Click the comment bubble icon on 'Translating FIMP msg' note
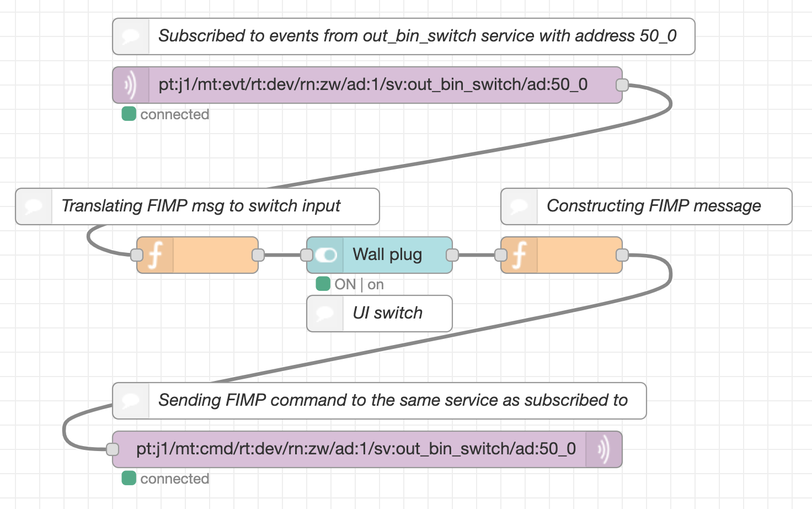The image size is (812, 509). click(34, 206)
